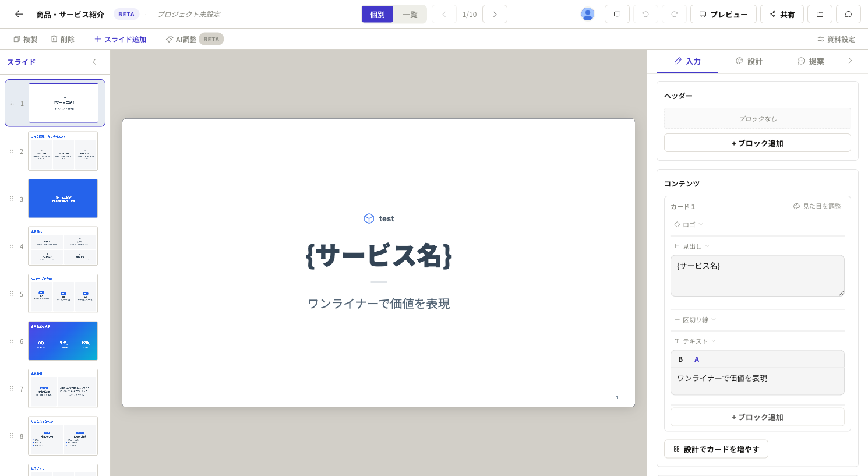
Task: Click the {サービス名} title on slide
Action: pyautogui.click(x=379, y=256)
